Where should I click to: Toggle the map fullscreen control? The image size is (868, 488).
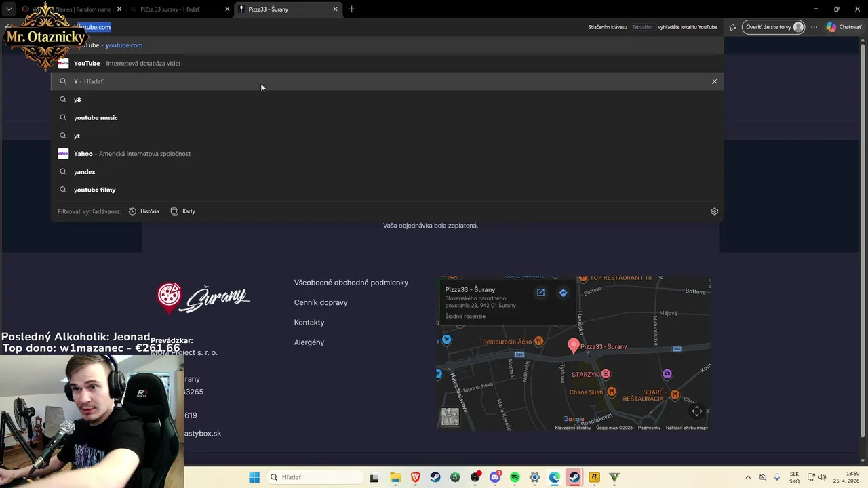(x=697, y=412)
